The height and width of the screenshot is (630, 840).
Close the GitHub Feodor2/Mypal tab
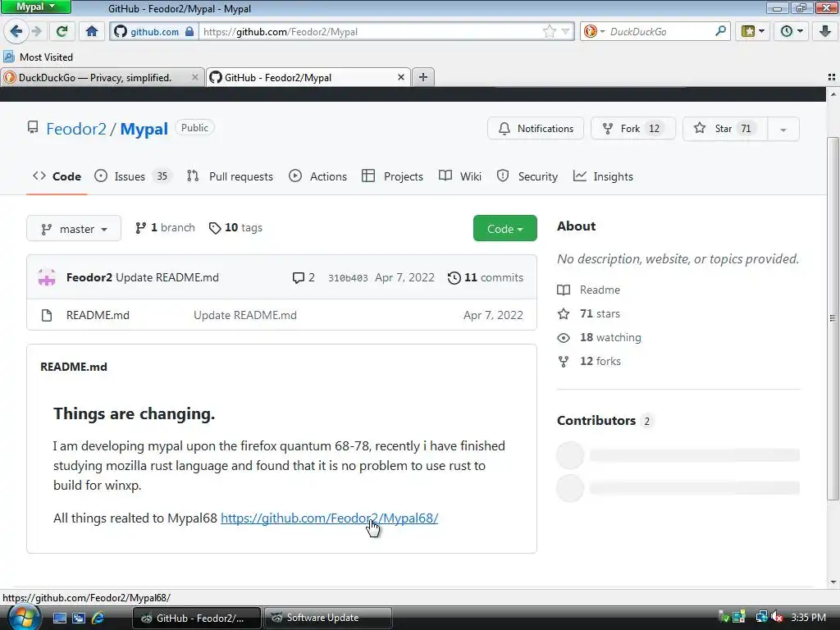click(x=400, y=78)
